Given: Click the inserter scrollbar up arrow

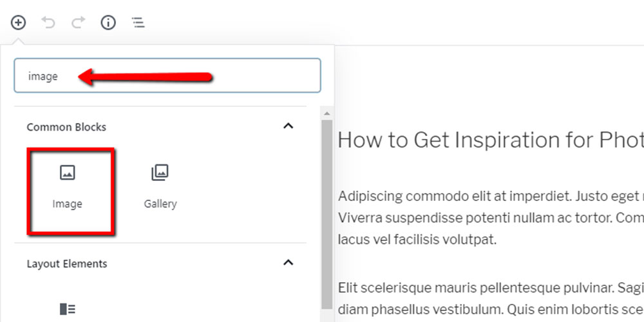Looking at the screenshot, I should [327, 113].
